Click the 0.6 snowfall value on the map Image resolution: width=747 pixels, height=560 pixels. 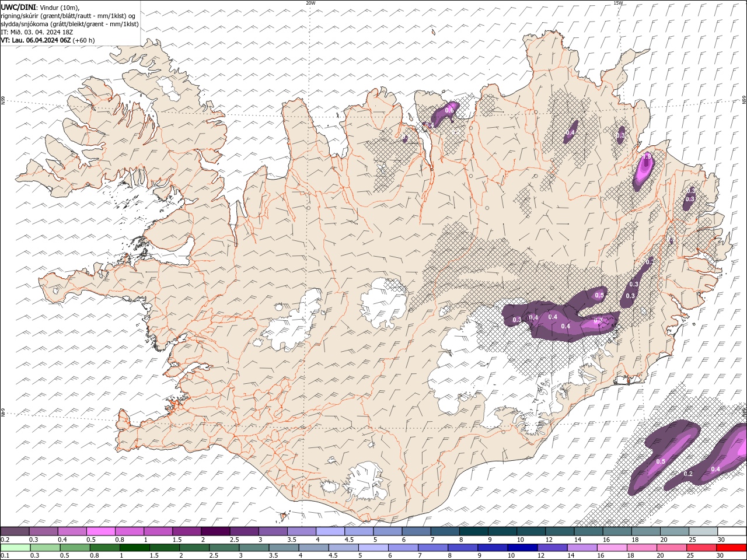[x=449, y=110]
